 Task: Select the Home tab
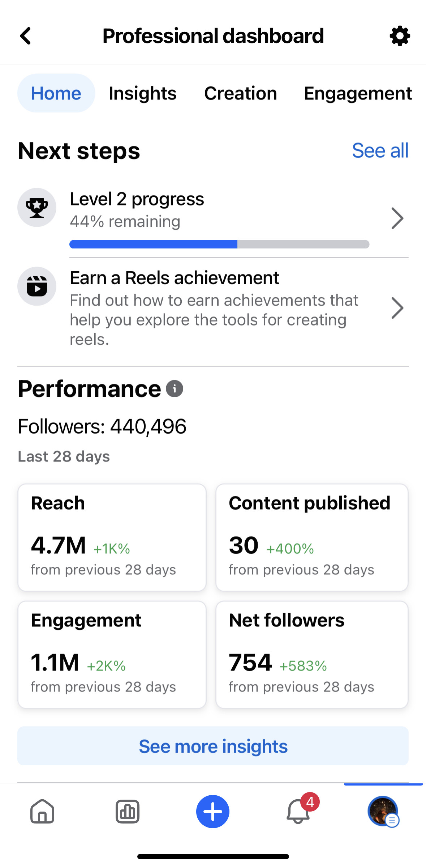[x=56, y=93]
